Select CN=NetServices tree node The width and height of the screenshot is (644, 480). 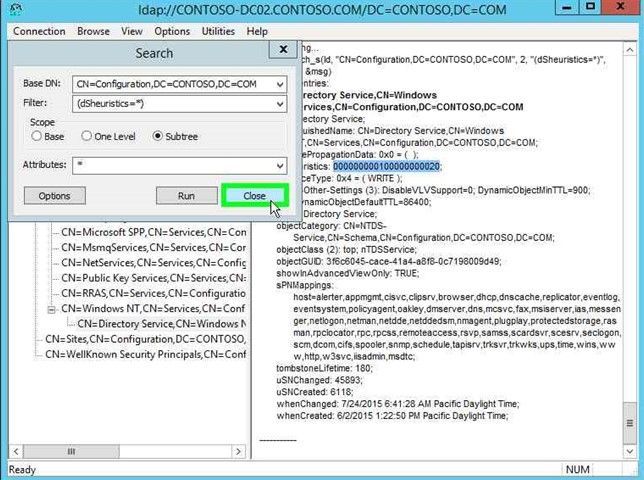click(154, 263)
